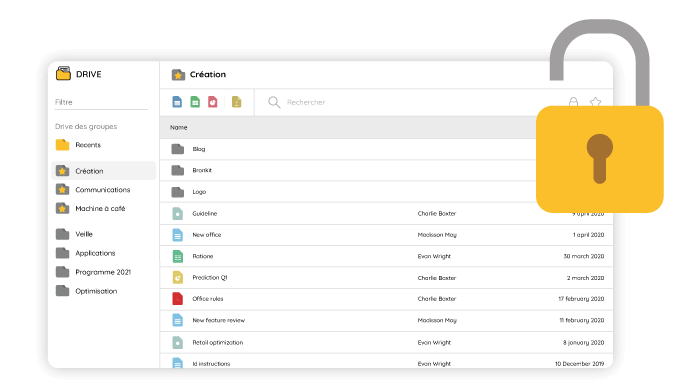700x392 pixels.
Task: Click the starred folder icon beside Création title
Action: click(x=178, y=75)
